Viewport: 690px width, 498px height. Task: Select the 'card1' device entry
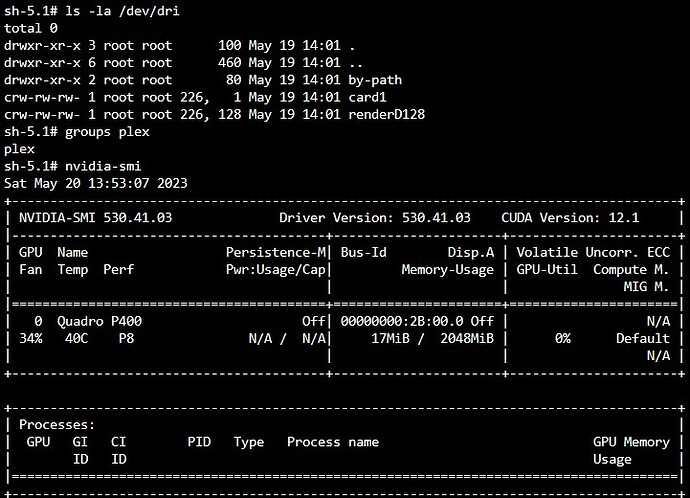pos(367,97)
